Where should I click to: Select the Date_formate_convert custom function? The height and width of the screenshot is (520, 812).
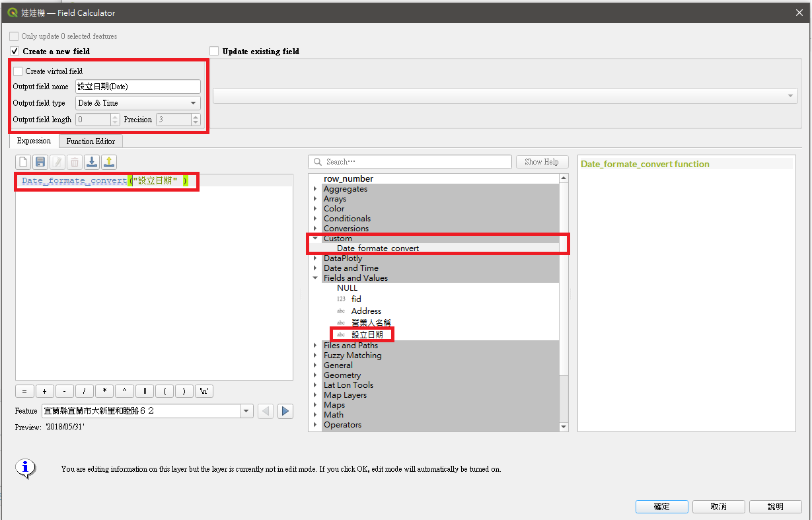(x=378, y=248)
